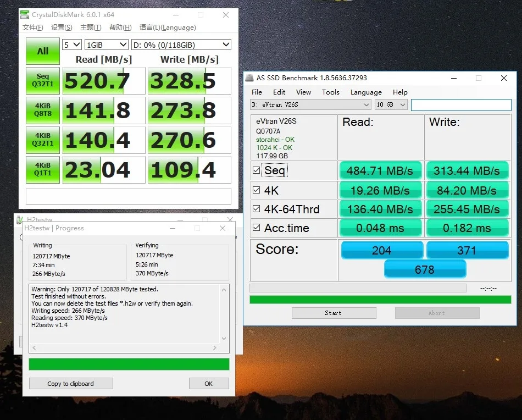
Task: Click the CrystalDiskMark title bar app icon
Action: click(x=25, y=15)
